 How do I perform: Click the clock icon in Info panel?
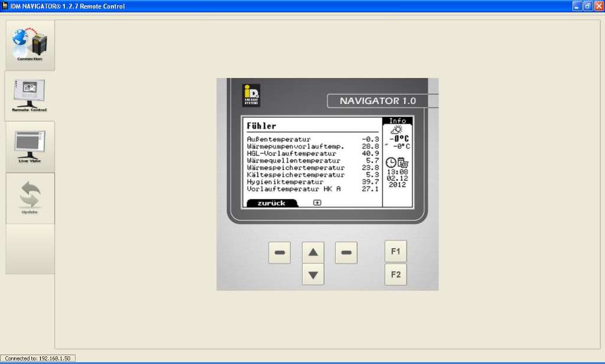coord(391,162)
